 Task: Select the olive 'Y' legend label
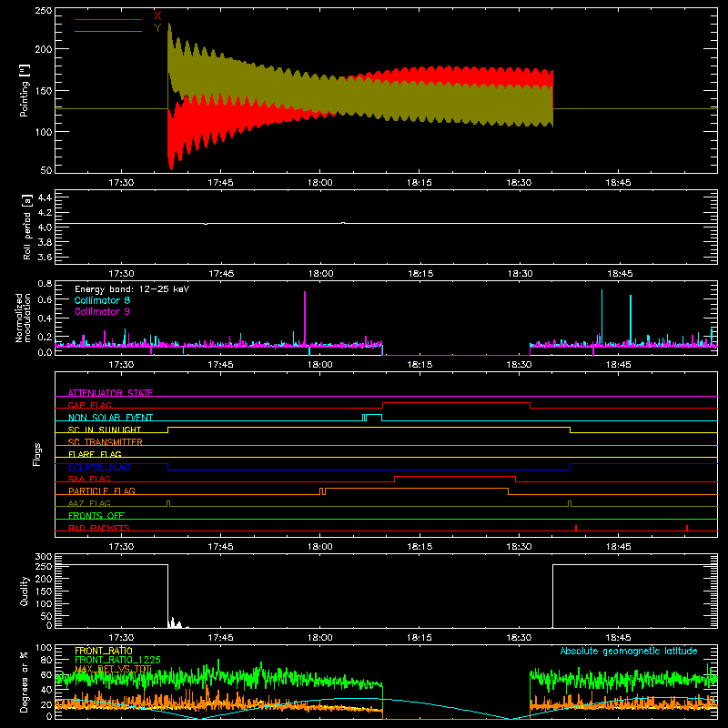(157, 28)
